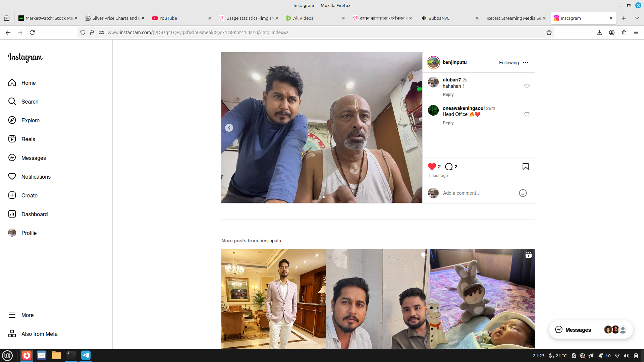Unlike the post with red heart

pyautogui.click(x=432, y=167)
